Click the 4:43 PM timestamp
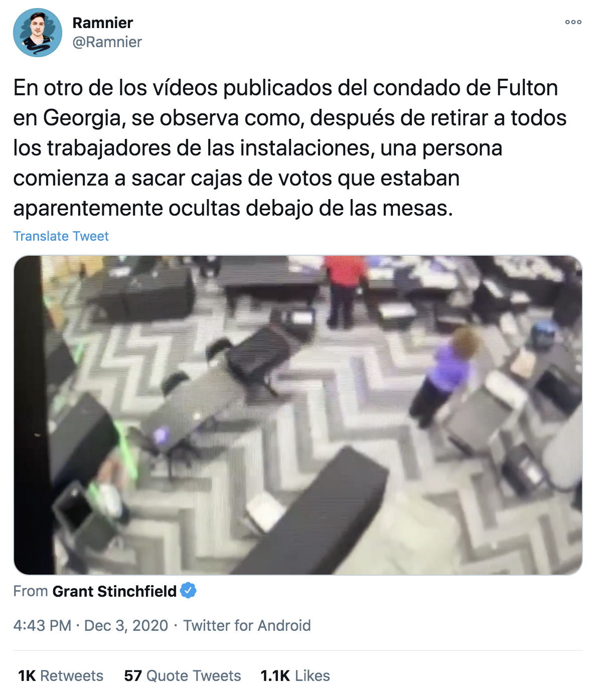598x700 pixels. coord(42,625)
